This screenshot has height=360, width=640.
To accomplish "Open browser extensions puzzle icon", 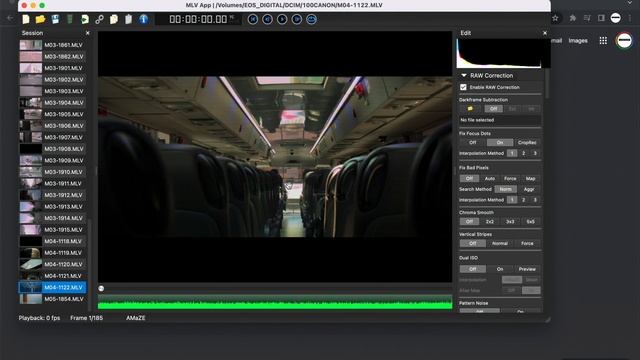I will click(573, 18).
